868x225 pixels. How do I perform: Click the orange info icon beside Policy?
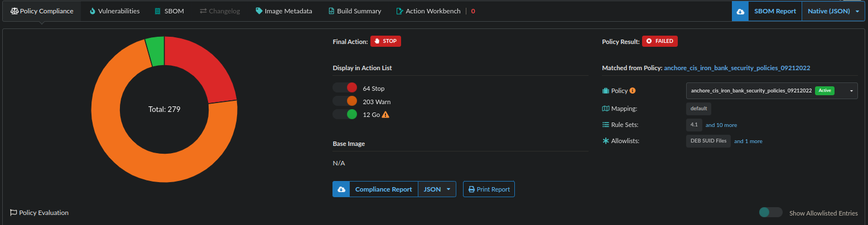pos(633,91)
